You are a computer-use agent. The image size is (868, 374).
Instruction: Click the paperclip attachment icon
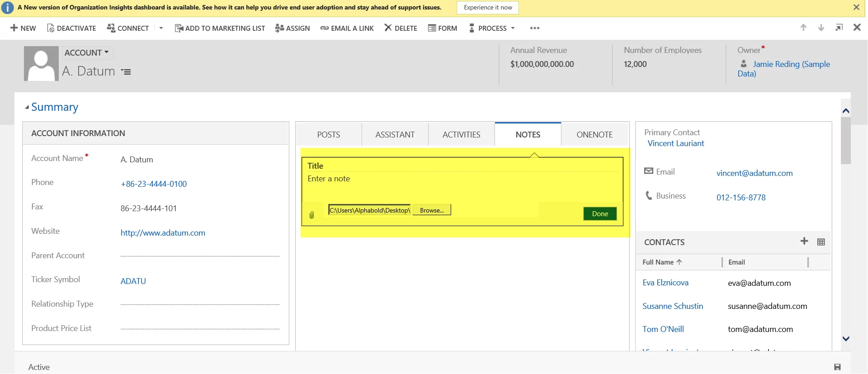click(x=311, y=215)
